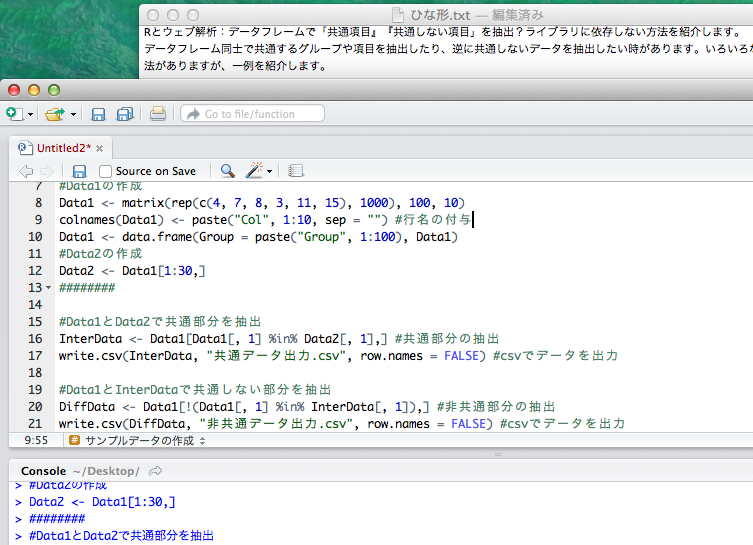
Task: Click console line Data2 <- Data1[1:30,]
Action: coord(102,502)
